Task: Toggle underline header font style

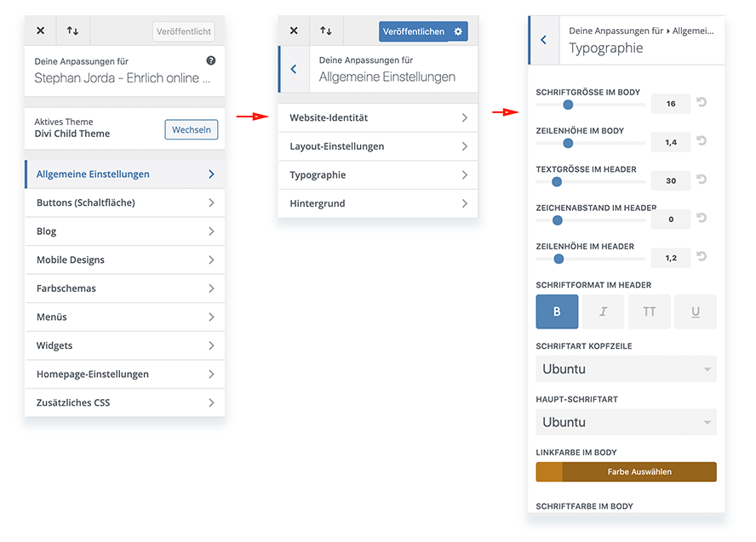Action: [696, 312]
